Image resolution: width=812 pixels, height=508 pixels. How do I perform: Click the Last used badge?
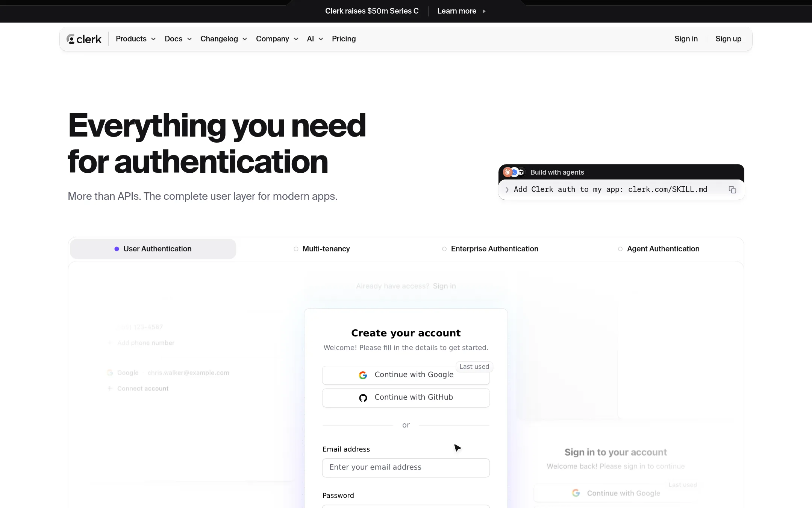click(474, 367)
